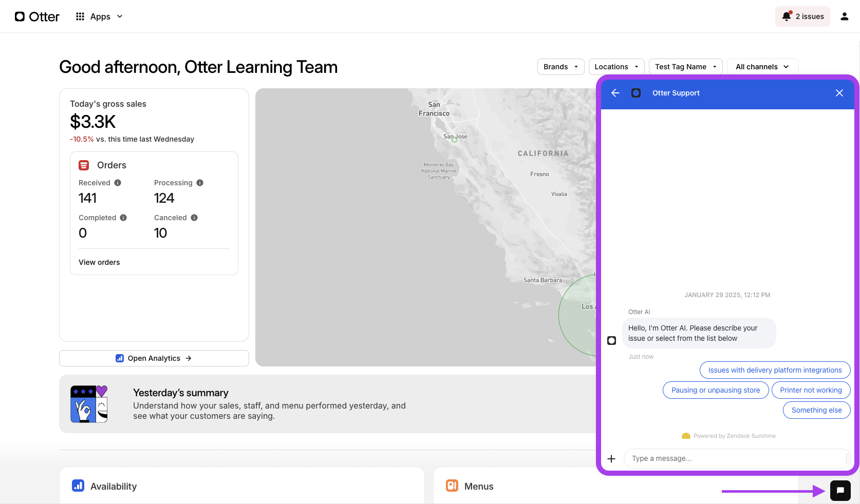Expand the All channels dropdown

pos(762,67)
